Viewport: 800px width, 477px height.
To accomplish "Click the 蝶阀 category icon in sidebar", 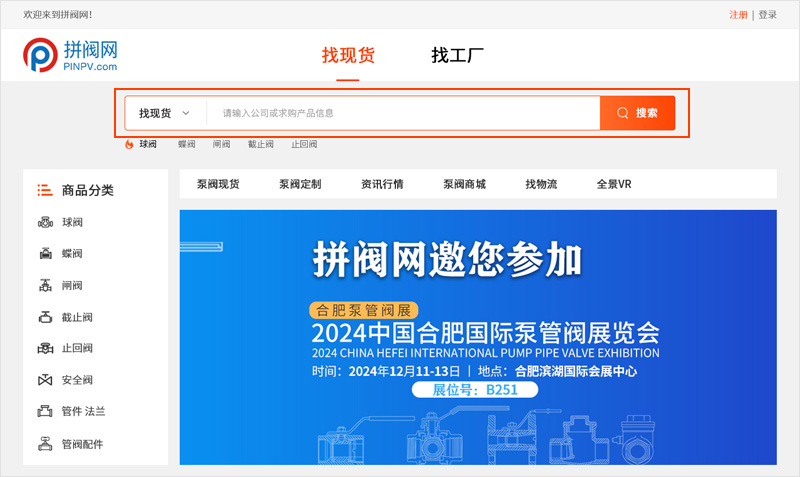I will (x=45, y=254).
